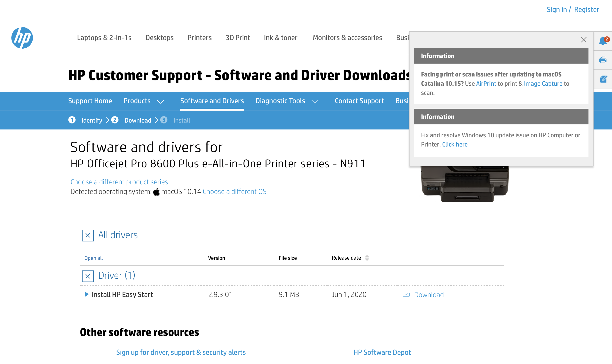Click the Open all link
612x364 pixels.
94,258
